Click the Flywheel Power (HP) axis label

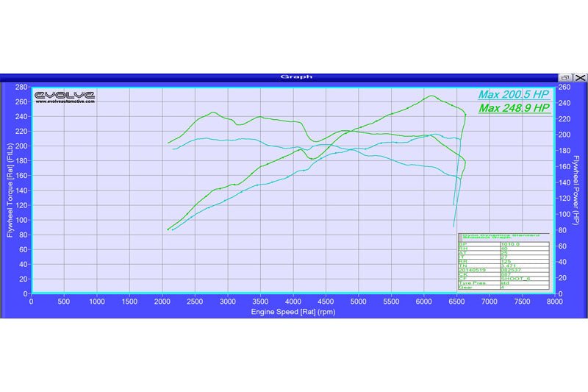578,190
